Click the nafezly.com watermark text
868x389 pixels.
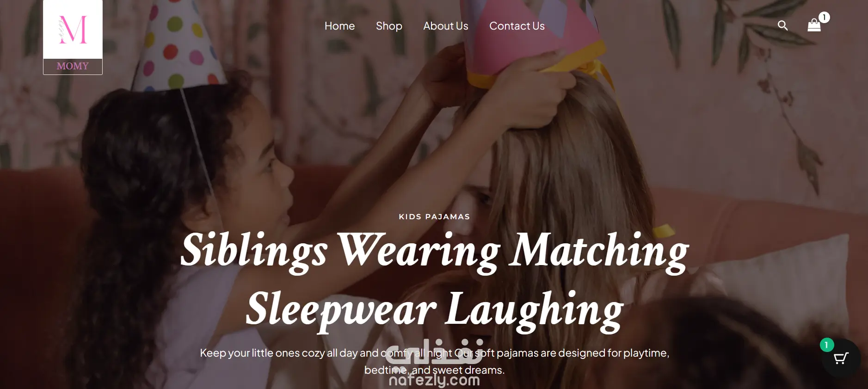pyautogui.click(x=434, y=380)
